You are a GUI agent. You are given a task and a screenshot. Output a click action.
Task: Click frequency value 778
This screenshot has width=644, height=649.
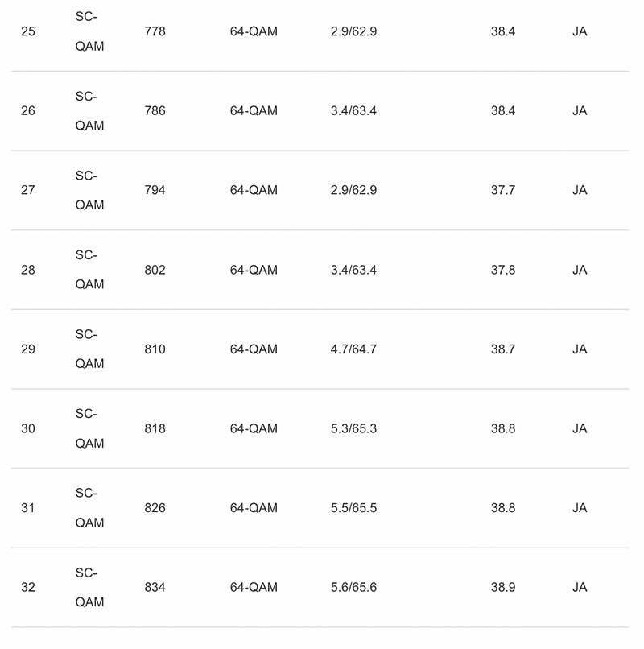(155, 31)
